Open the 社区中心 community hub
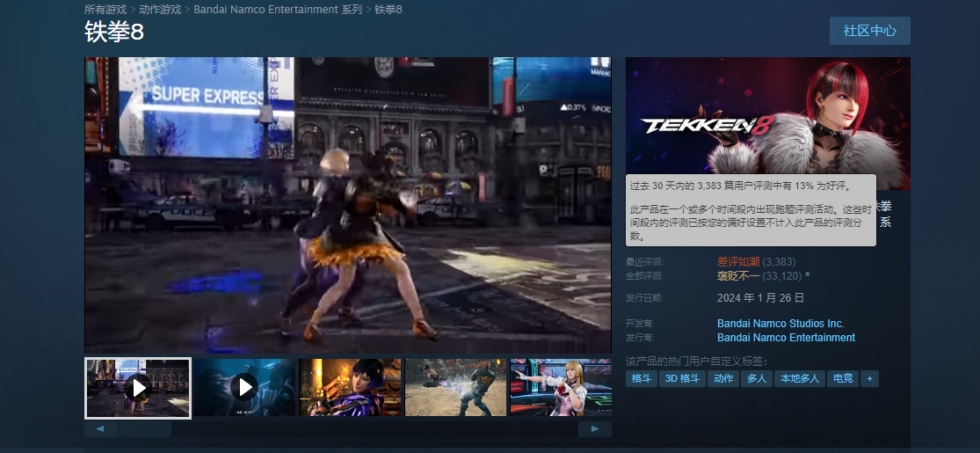The height and width of the screenshot is (453, 980). coord(869,31)
